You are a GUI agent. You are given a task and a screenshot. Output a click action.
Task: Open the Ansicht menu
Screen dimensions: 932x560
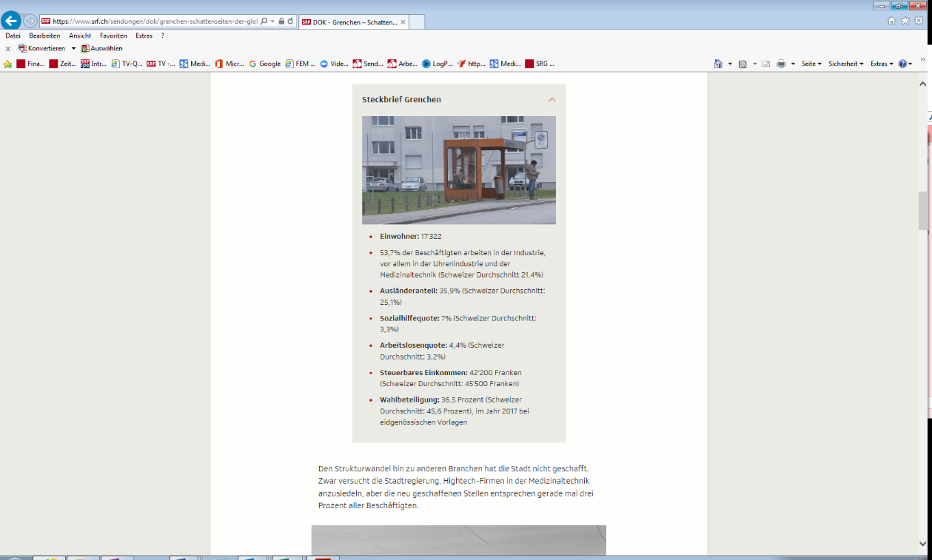[80, 36]
